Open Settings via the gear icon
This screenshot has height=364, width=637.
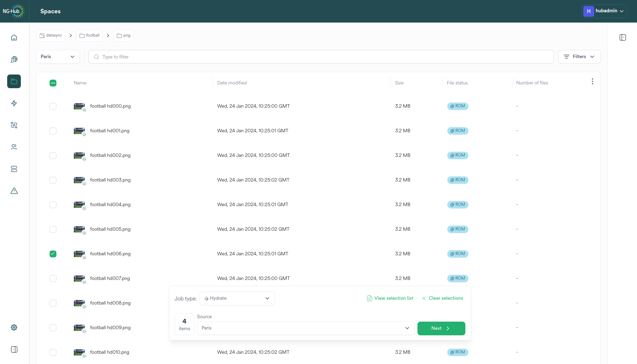14,327
